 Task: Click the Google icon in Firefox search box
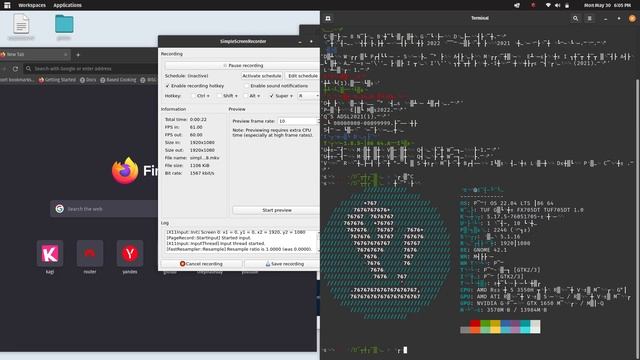(x=60, y=209)
